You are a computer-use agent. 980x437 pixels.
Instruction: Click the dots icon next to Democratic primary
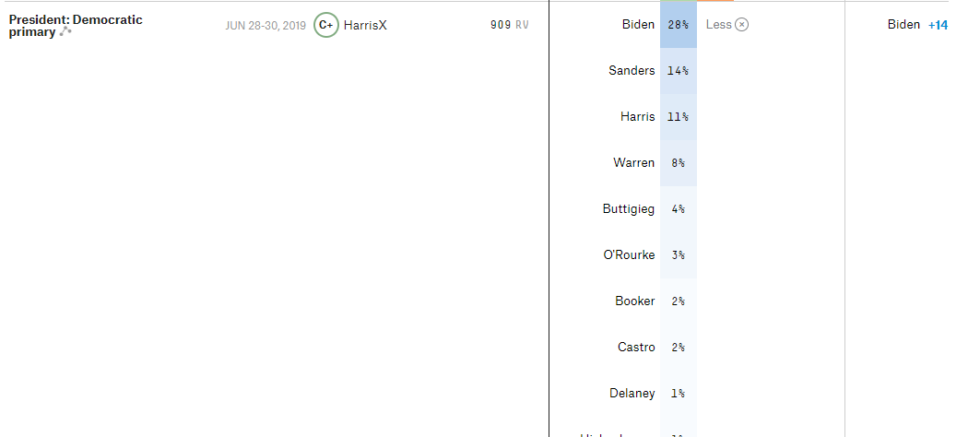coord(65,32)
